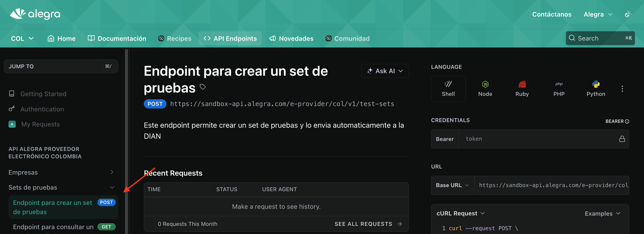Click the megaphone icon next to Novedades
Viewport: 644px width, 234px height.
pos(273,38)
